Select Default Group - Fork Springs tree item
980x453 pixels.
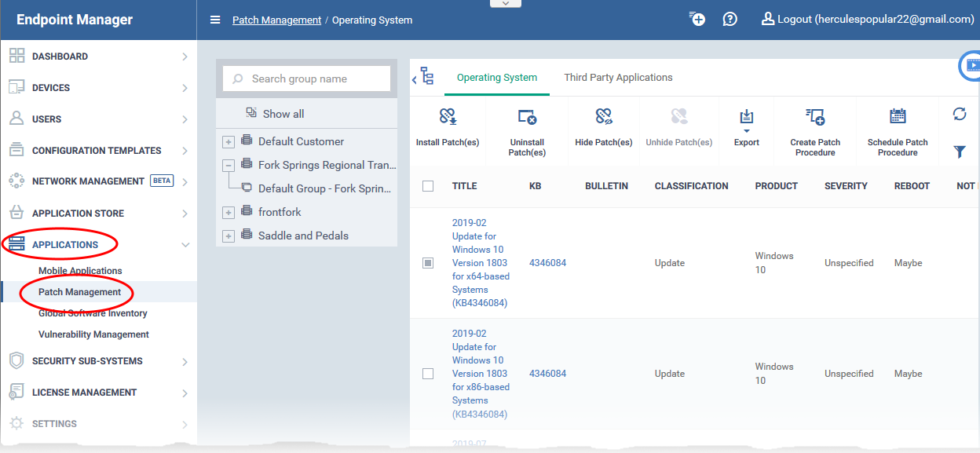[324, 188]
